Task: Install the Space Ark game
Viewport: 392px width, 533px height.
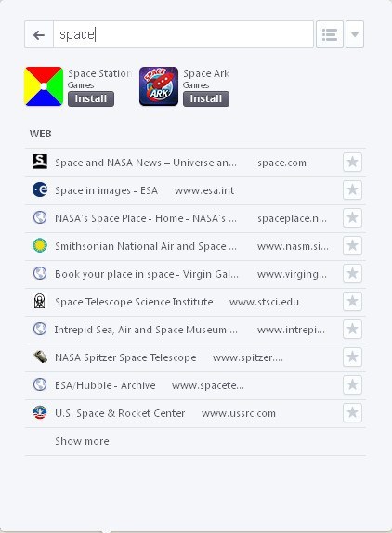Action: click(x=206, y=99)
